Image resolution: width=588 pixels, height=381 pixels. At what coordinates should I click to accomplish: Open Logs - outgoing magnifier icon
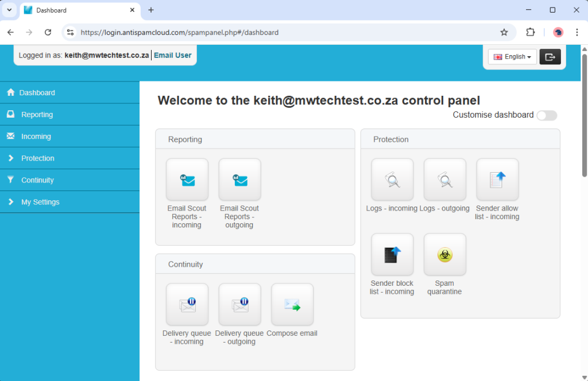point(444,180)
